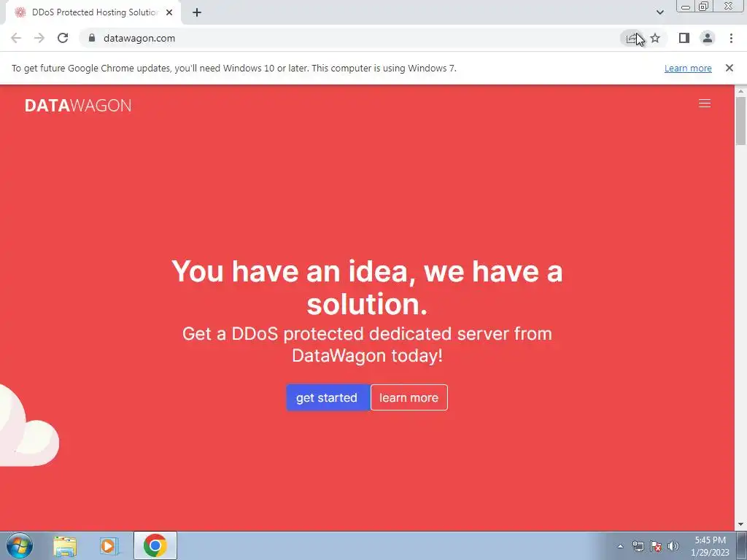Open the tab search dropdown arrow
The image size is (747, 560).
[x=659, y=12]
